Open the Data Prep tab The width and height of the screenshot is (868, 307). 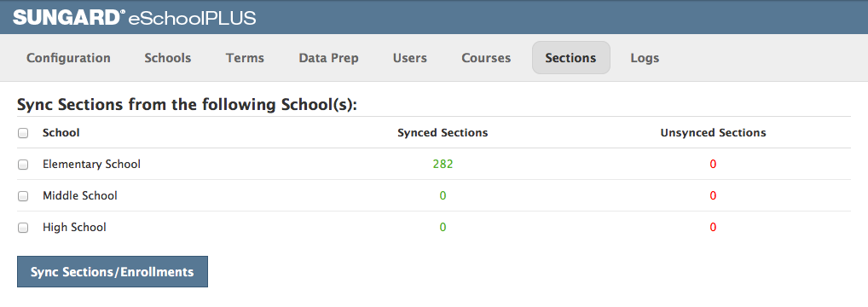(329, 58)
